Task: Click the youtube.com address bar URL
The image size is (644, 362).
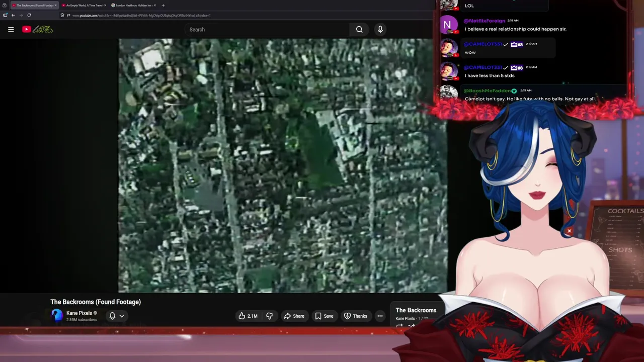Action: pyautogui.click(x=141, y=16)
